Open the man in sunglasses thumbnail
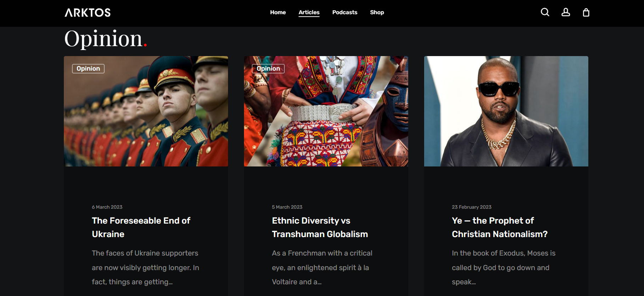Image resolution: width=644 pixels, height=296 pixels. tap(506, 111)
